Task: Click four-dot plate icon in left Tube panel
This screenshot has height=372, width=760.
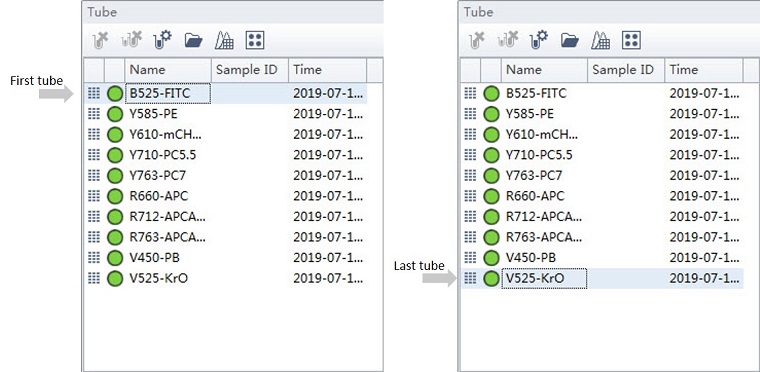Action: [255, 40]
